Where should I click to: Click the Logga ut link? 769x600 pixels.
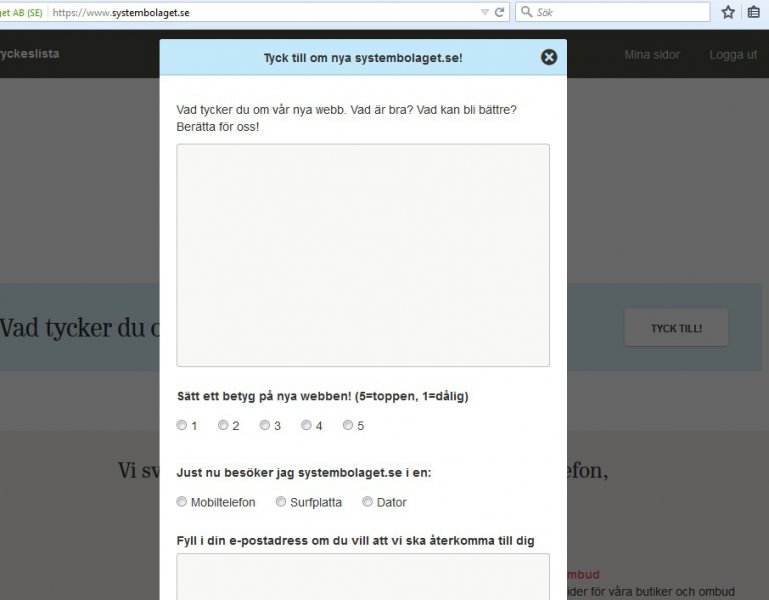[732, 55]
